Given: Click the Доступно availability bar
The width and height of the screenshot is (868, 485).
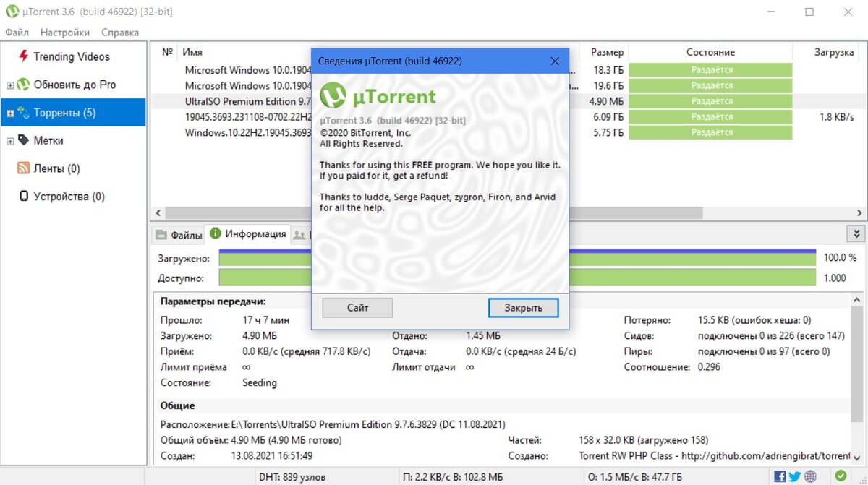Looking at the screenshot, I should (517, 278).
